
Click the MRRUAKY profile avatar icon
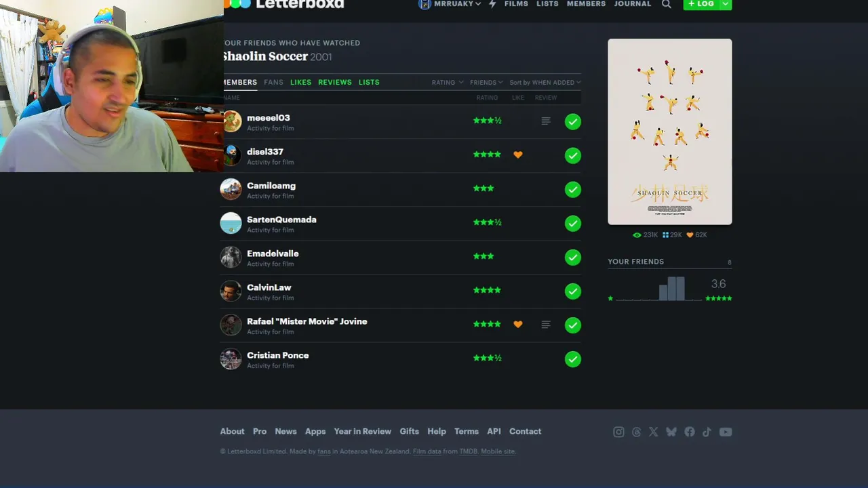(x=425, y=4)
